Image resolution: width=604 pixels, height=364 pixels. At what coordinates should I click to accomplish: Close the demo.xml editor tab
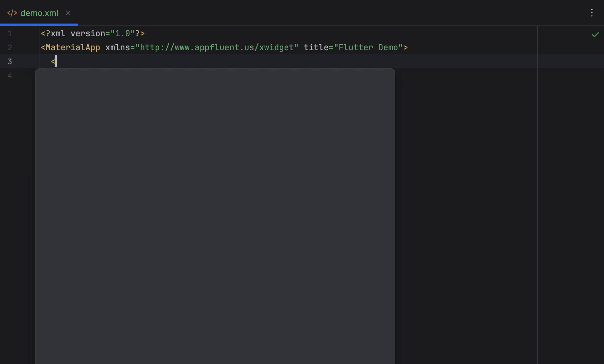68,13
